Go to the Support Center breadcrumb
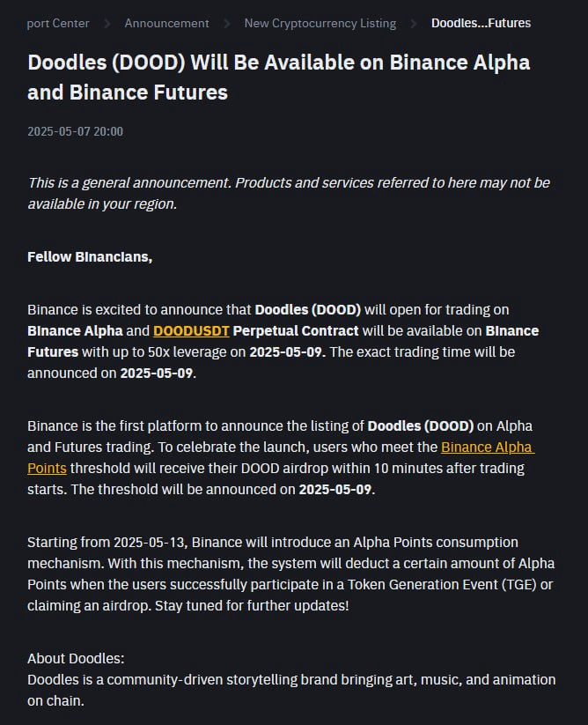 [58, 23]
